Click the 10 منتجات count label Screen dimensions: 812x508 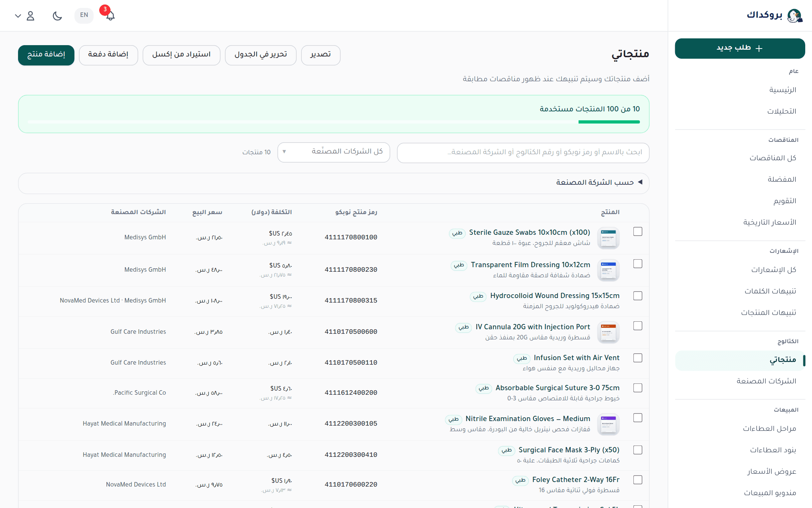256,152
